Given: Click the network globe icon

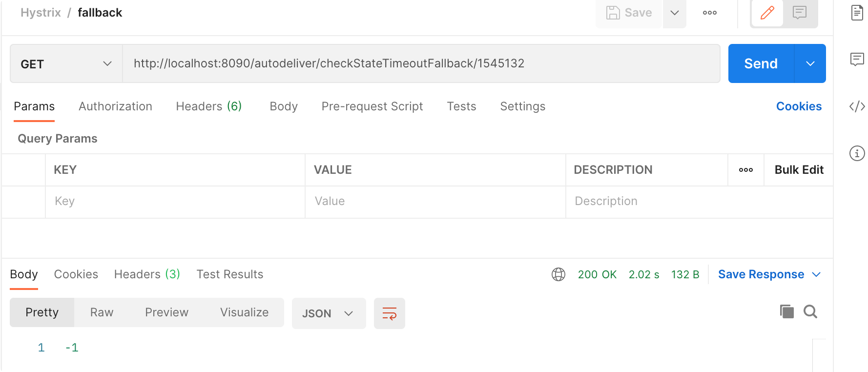Looking at the screenshot, I should [x=558, y=274].
